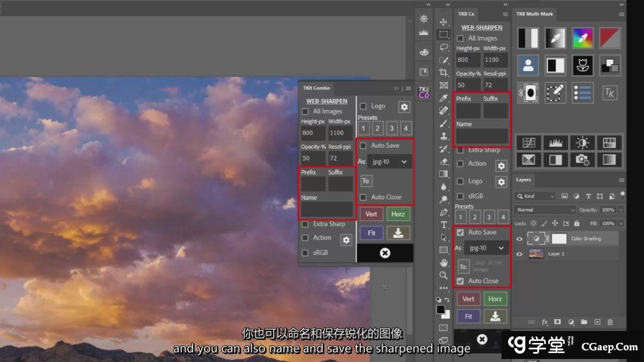Select the Move tool in toolbar
The height and width of the screenshot is (362, 644).
coord(444,22)
